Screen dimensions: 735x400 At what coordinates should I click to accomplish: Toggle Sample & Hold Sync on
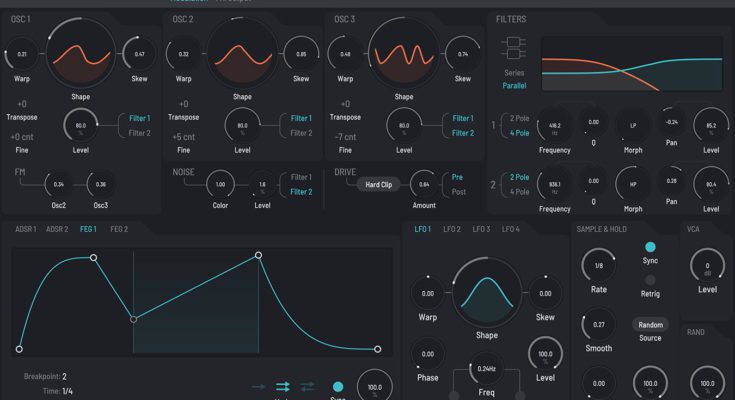(650, 246)
